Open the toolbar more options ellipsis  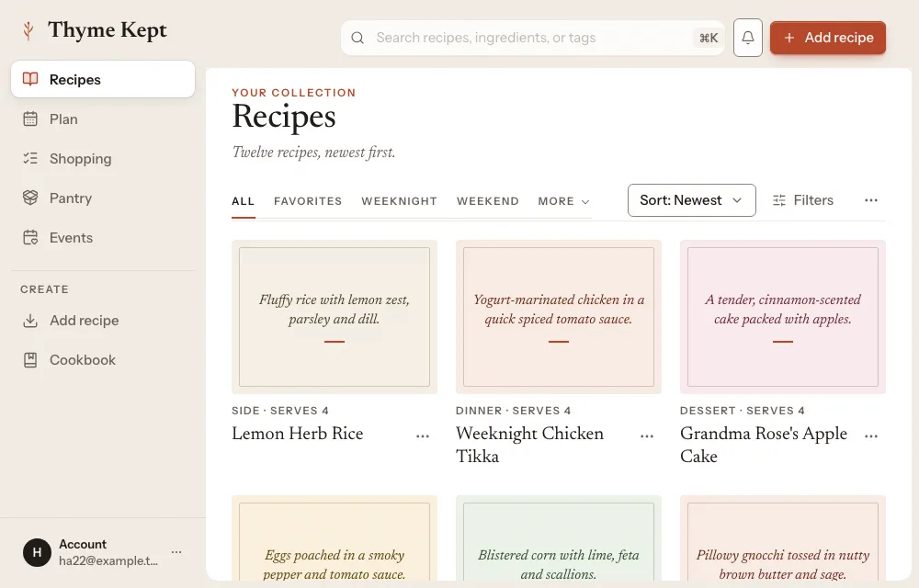pos(871,200)
